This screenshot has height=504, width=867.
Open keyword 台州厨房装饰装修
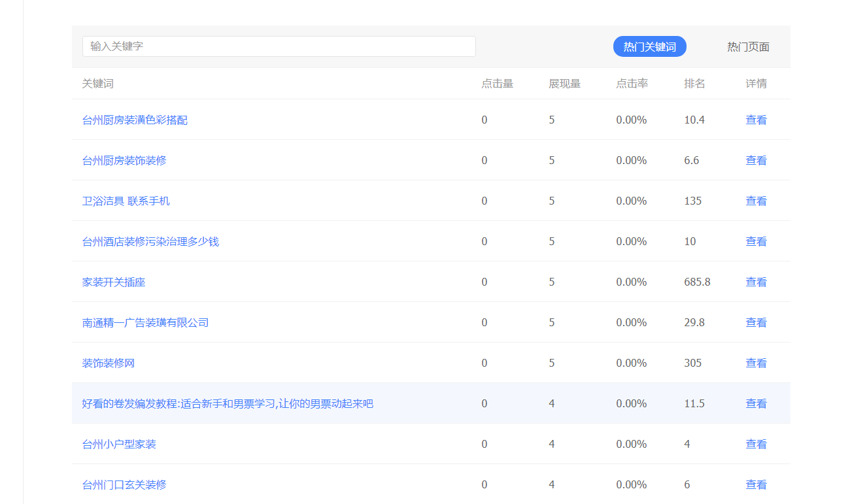coord(124,160)
